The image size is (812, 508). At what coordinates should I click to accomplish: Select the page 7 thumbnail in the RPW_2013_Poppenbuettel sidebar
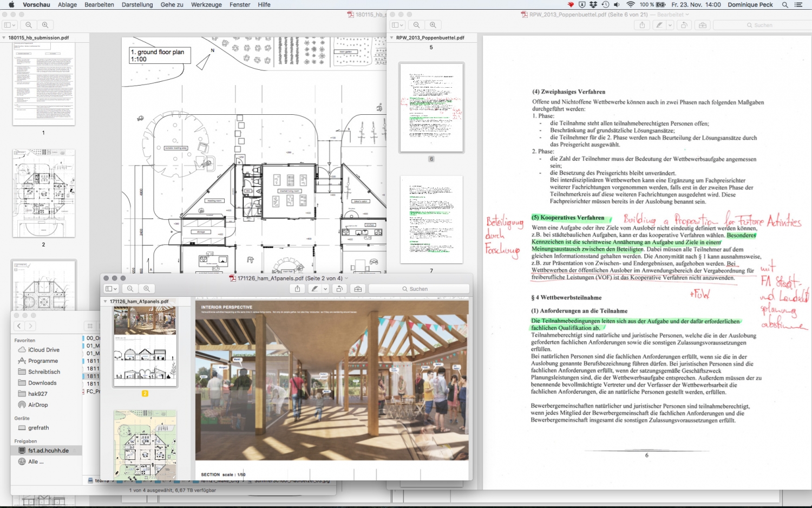click(431, 219)
